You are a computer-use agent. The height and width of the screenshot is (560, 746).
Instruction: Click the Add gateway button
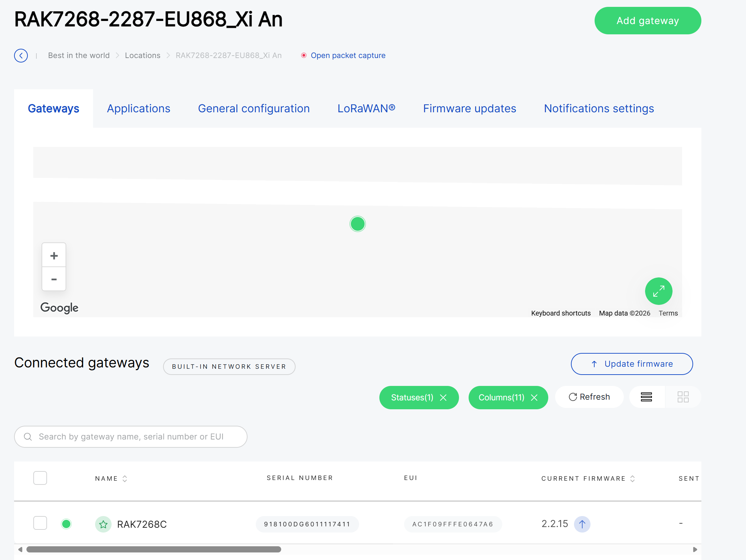tap(648, 21)
